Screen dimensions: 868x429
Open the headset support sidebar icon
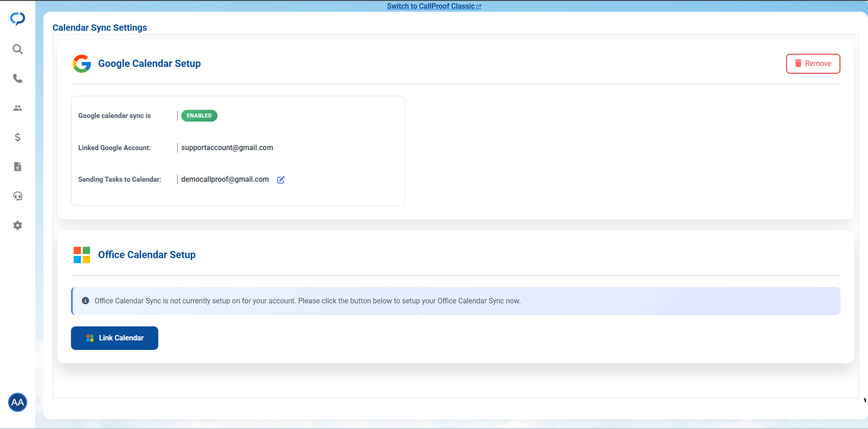pyautogui.click(x=18, y=196)
